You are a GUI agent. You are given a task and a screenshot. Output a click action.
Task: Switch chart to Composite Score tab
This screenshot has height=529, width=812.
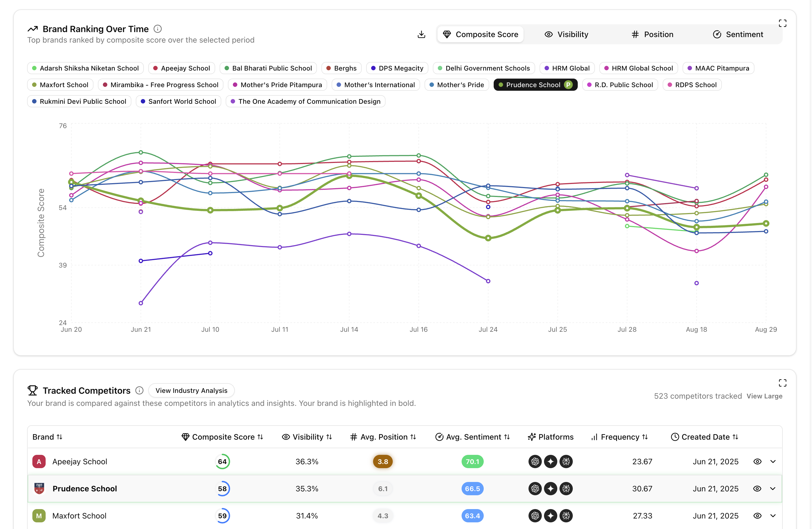point(480,35)
